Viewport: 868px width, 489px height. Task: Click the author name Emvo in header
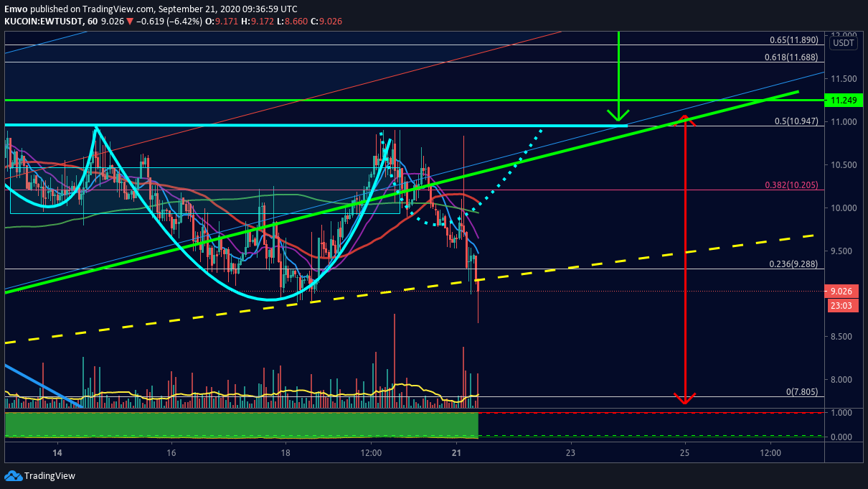(16, 9)
